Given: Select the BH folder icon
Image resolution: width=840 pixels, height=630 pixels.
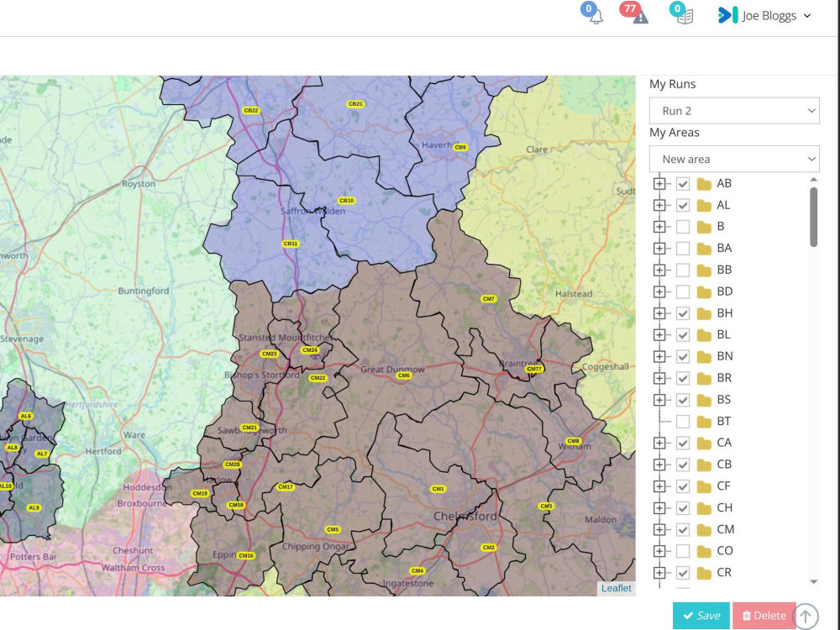Looking at the screenshot, I should coord(704,314).
